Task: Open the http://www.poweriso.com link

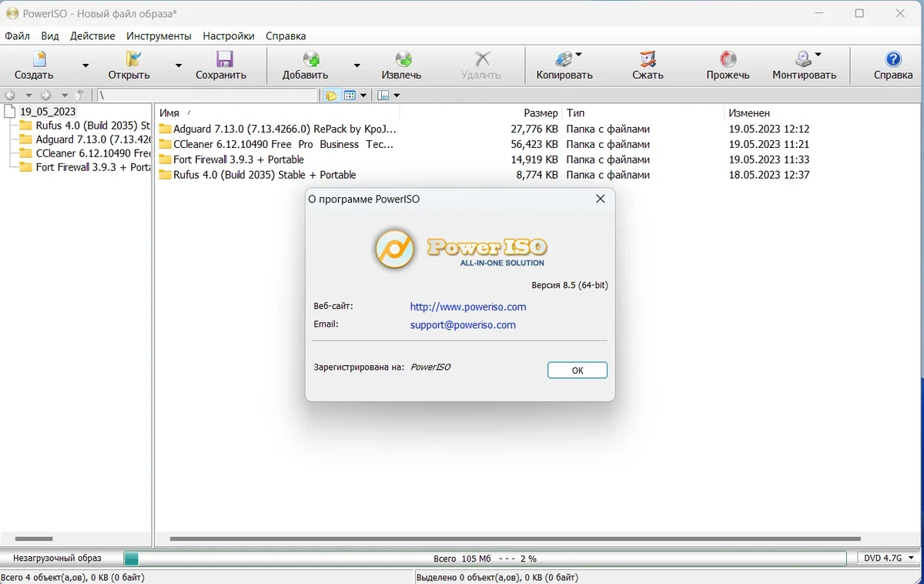Action: 468,307
